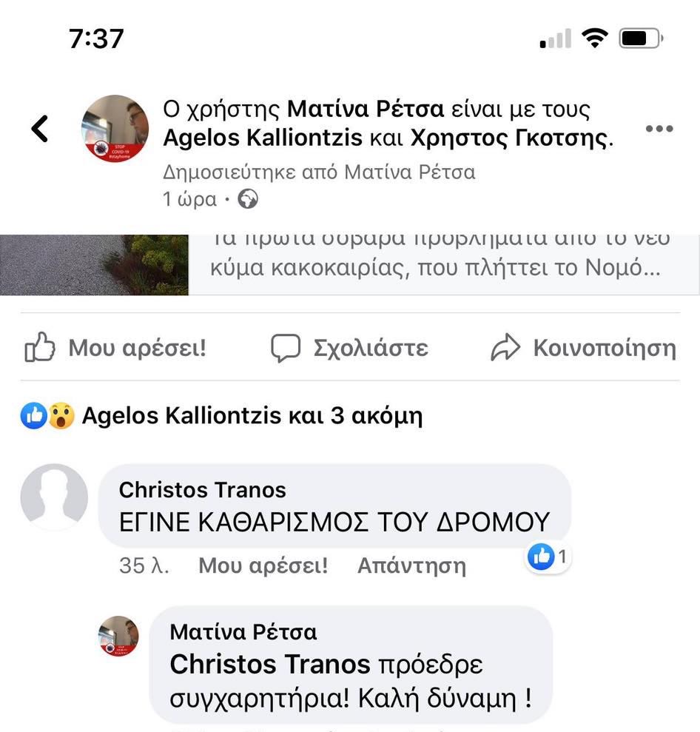Tap the share arrow icon

505,348
